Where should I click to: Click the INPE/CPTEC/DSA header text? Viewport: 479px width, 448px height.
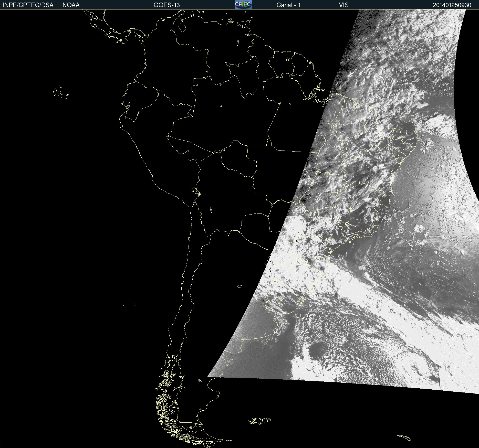(x=28, y=5)
